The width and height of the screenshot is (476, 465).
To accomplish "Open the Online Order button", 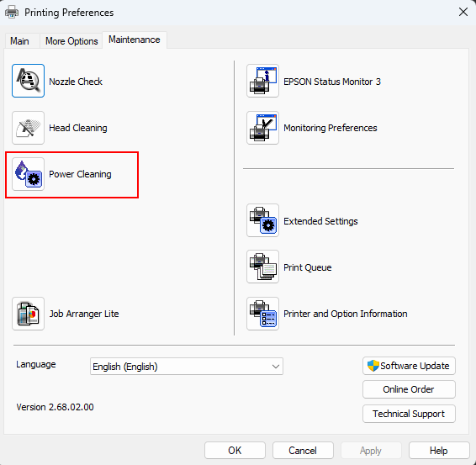I will (x=409, y=389).
